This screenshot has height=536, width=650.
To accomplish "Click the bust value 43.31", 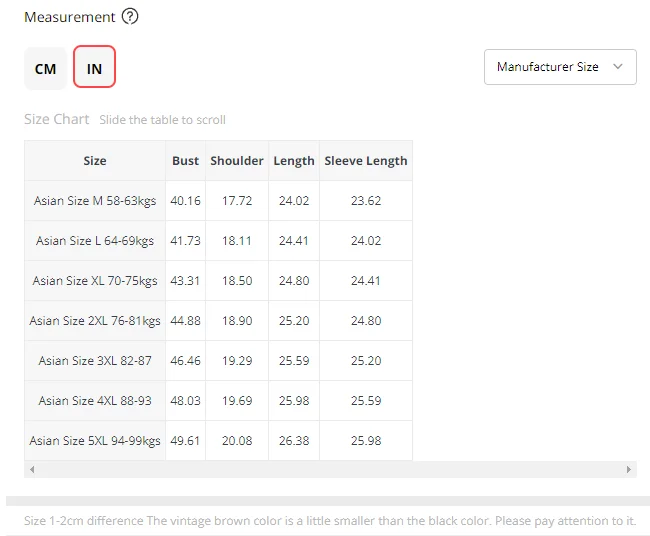I will point(185,281).
